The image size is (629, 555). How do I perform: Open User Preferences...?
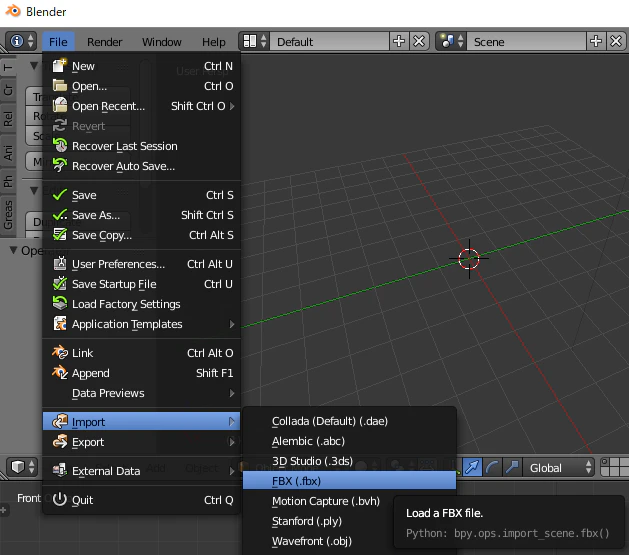click(142, 264)
